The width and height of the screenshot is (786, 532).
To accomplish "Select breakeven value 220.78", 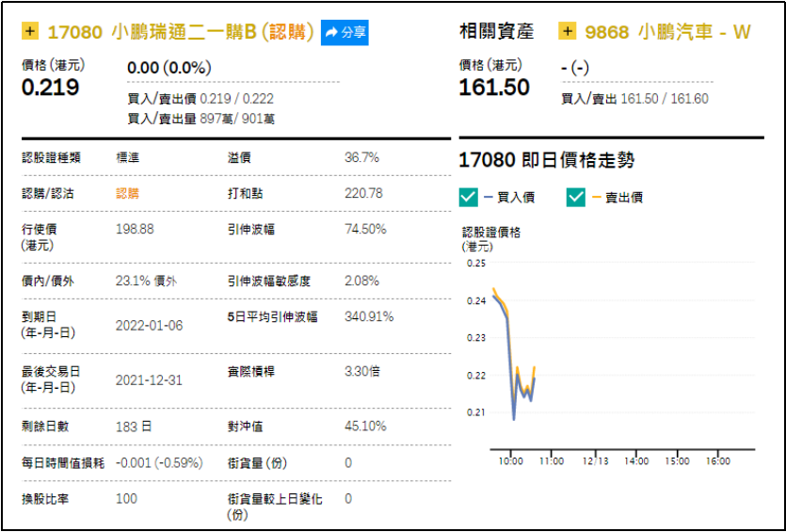I will click(x=363, y=194).
